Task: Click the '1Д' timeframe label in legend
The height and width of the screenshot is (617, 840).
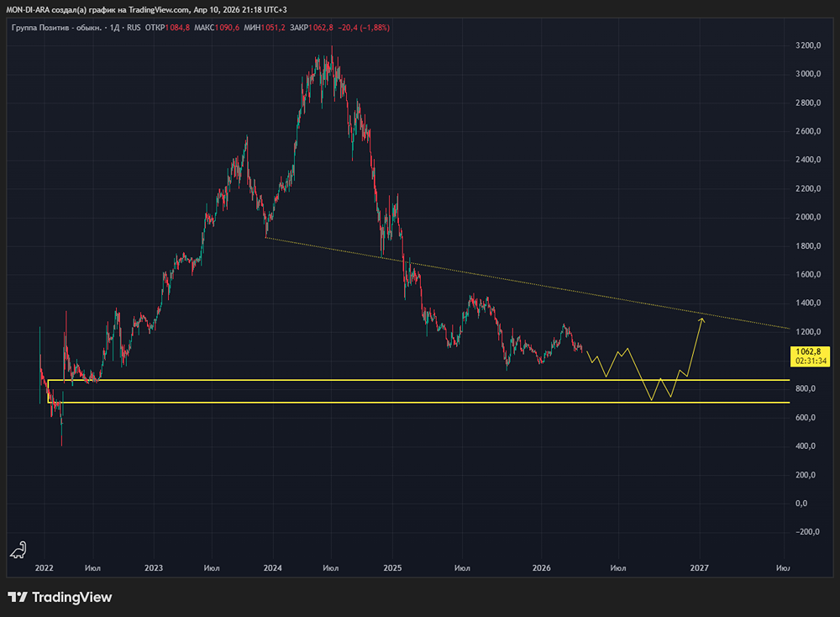Action: (x=114, y=28)
